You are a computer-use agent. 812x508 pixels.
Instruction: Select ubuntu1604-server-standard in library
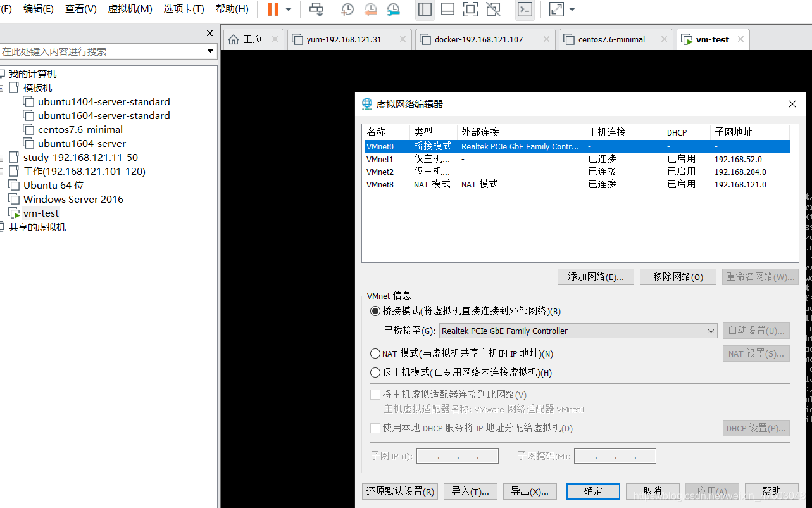(x=104, y=115)
